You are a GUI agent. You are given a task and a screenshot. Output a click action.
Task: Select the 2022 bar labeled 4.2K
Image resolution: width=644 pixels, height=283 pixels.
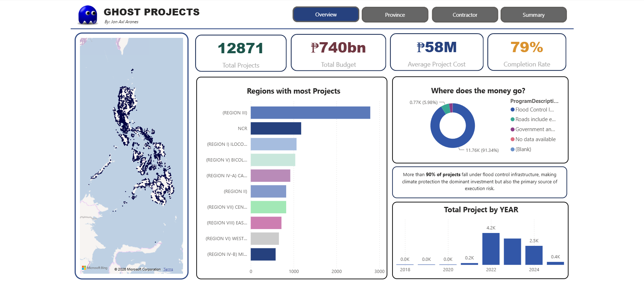pyautogui.click(x=491, y=249)
